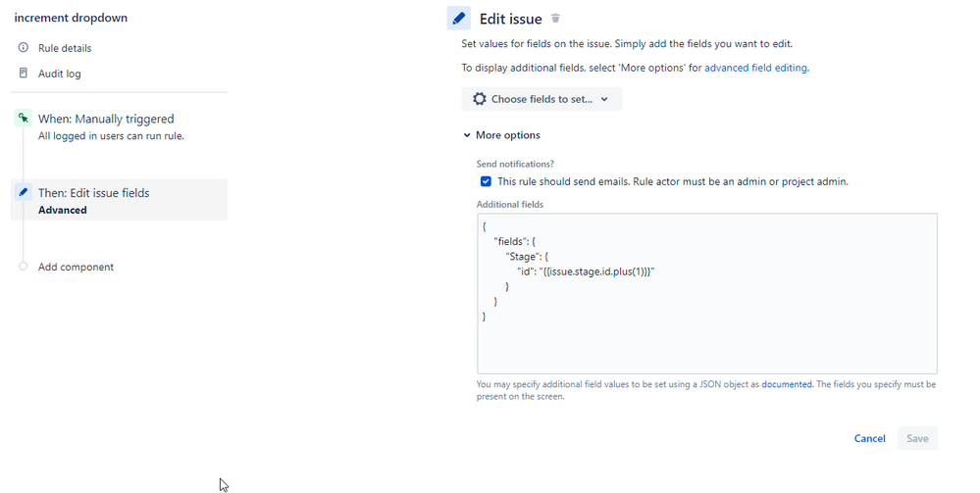980x493 pixels.
Task: Click the gear icon on Choose fields
Action: pyautogui.click(x=480, y=99)
